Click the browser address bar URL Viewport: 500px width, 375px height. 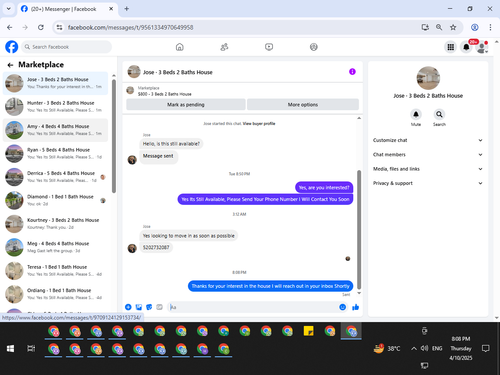tap(130, 27)
